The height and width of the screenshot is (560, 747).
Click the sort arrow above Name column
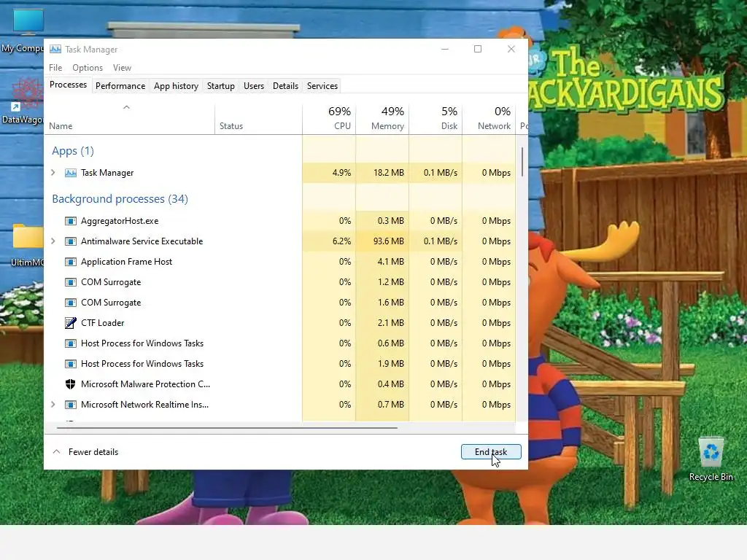click(x=126, y=107)
